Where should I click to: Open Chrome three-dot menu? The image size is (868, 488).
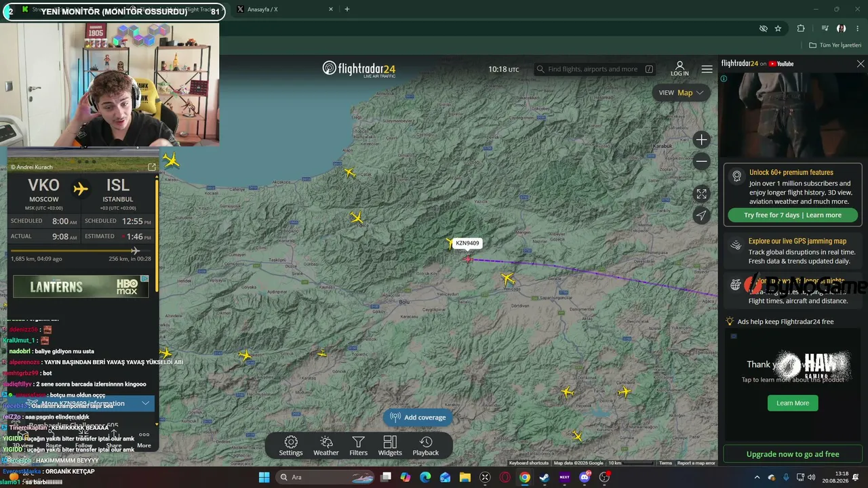pyautogui.click(x=859, y=28)
